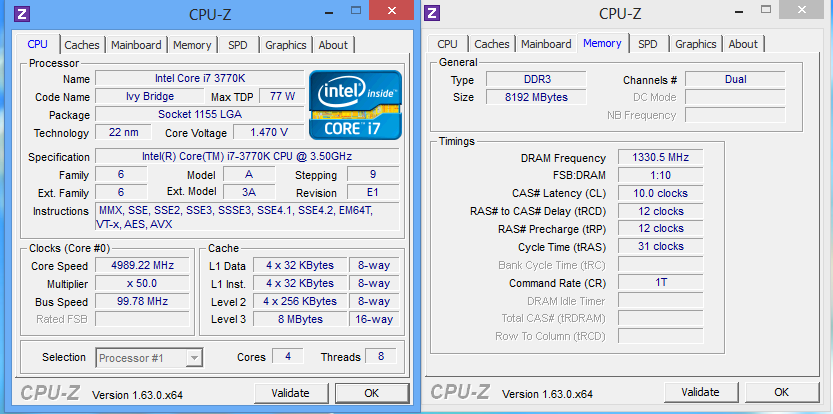Image resolution: width=833 pixels, height=414 pixels.
Task: Click the Level 3 value 8 MBytes
Action: point(300,319)
